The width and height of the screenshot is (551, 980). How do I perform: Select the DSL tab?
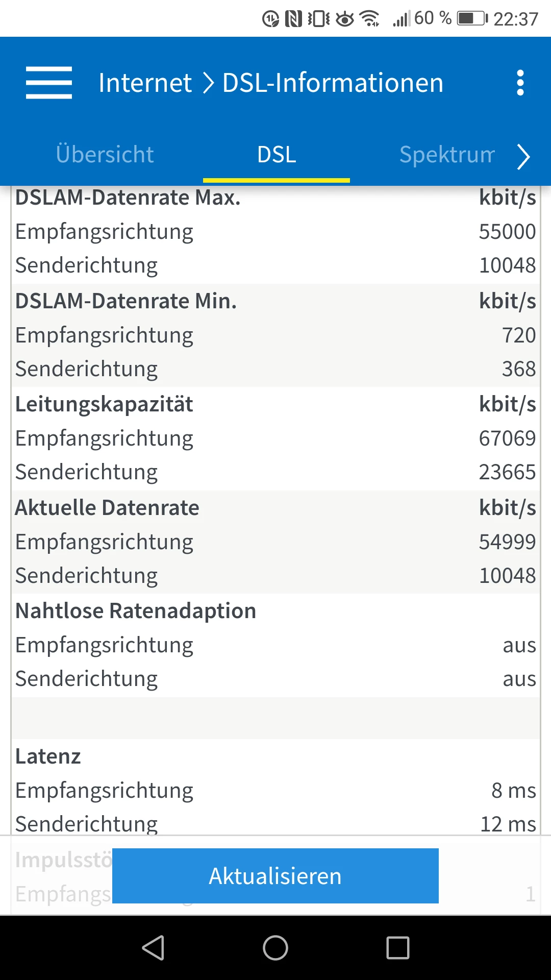click(276, 154)
